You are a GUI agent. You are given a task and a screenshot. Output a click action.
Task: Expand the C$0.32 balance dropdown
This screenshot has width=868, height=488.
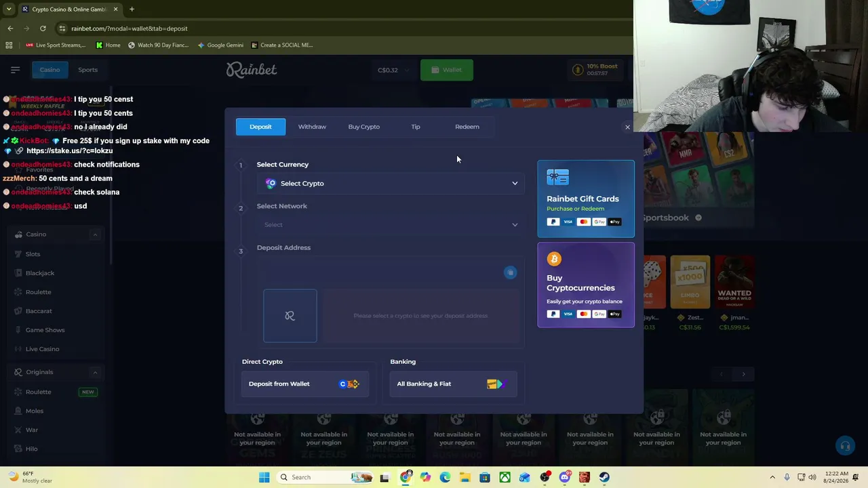(394, 70)
